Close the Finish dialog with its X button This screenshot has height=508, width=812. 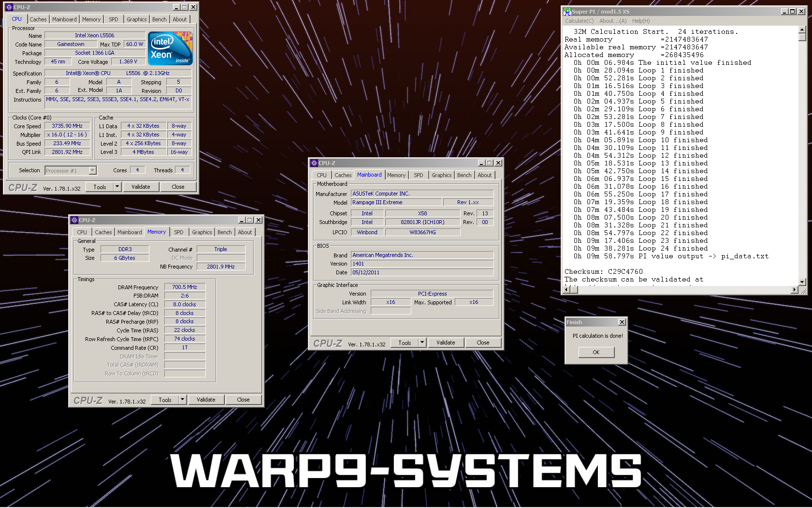622,322
